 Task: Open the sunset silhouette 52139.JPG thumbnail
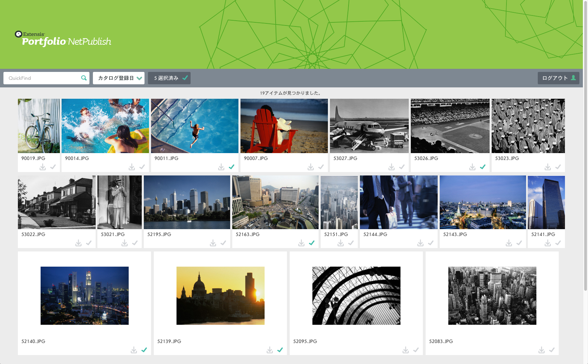(x=221, y=296)
